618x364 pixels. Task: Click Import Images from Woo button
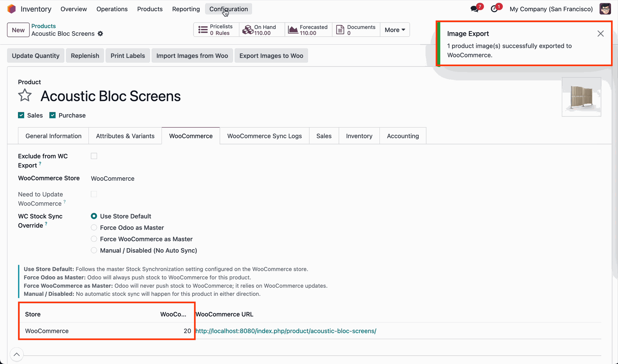pos(192,56)
